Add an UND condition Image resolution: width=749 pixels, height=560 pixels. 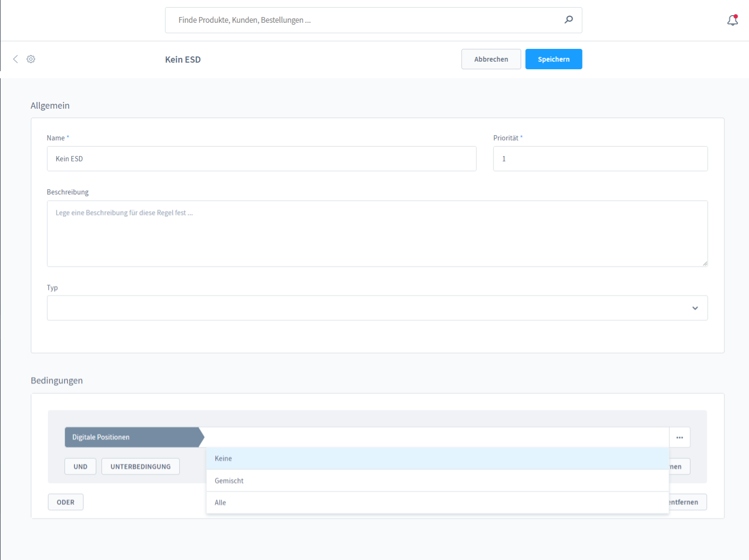[80, 467]
